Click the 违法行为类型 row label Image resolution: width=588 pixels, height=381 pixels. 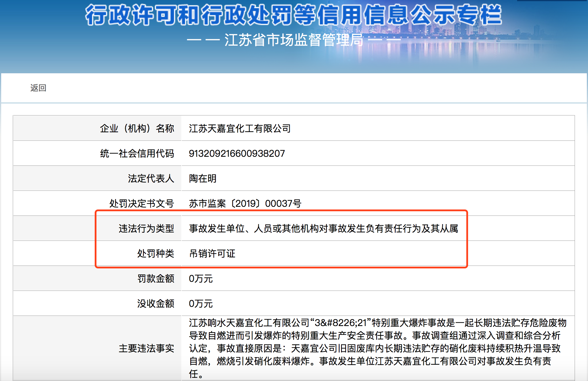tap(146, 228)
